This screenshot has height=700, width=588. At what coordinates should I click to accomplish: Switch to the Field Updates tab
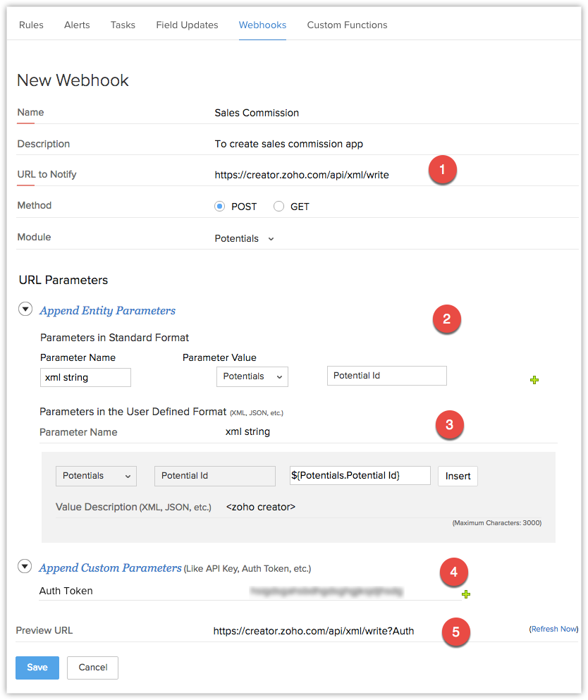[x=187, y=25]
